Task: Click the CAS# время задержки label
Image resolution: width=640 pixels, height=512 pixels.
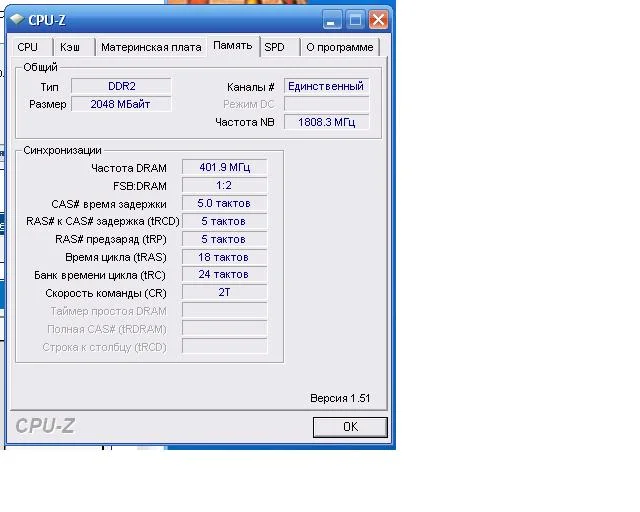Action: point(109,204)
